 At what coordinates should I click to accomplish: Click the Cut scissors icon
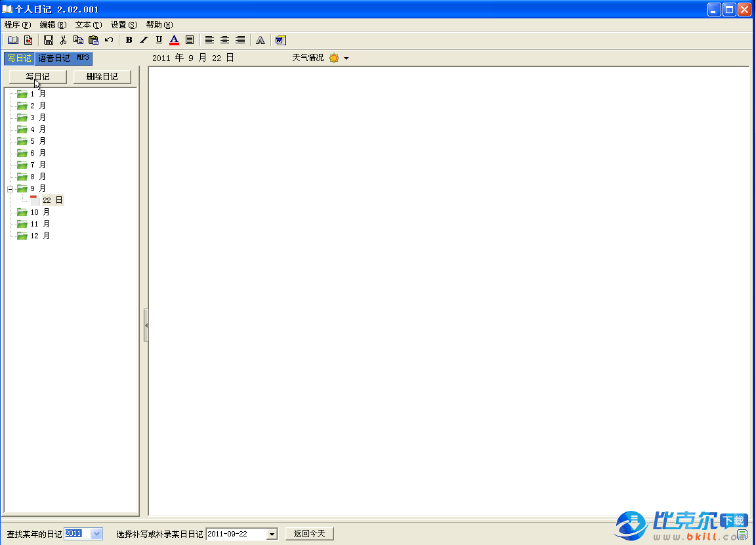[x=64, y=40]
